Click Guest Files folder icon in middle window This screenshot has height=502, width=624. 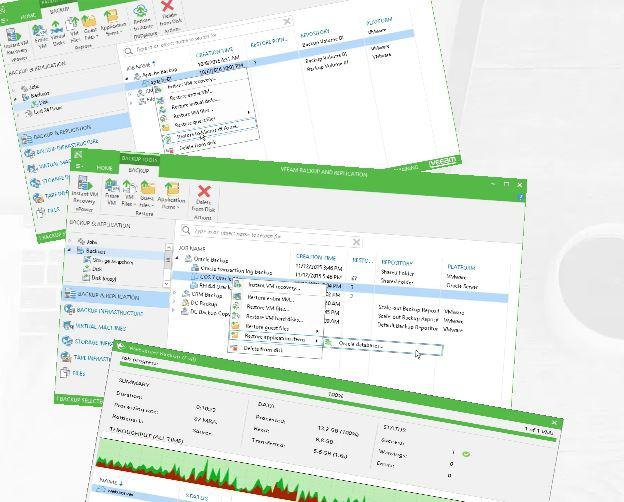pyautogui.click(x=147, y=188)
